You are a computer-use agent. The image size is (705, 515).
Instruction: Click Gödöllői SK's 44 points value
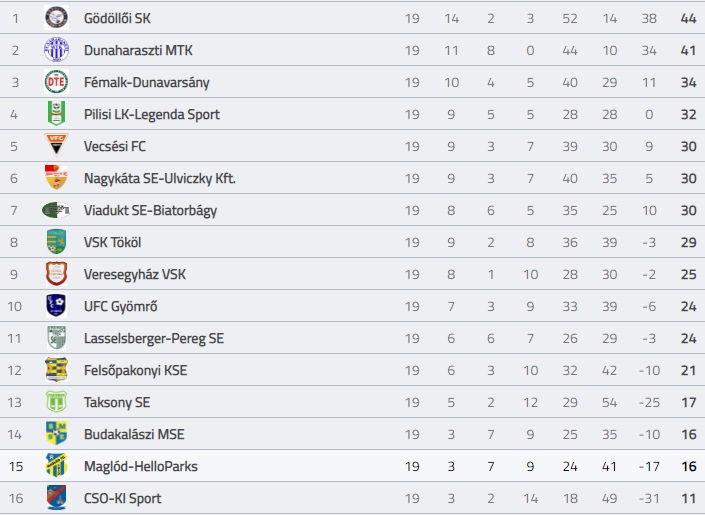coord(689,18)
